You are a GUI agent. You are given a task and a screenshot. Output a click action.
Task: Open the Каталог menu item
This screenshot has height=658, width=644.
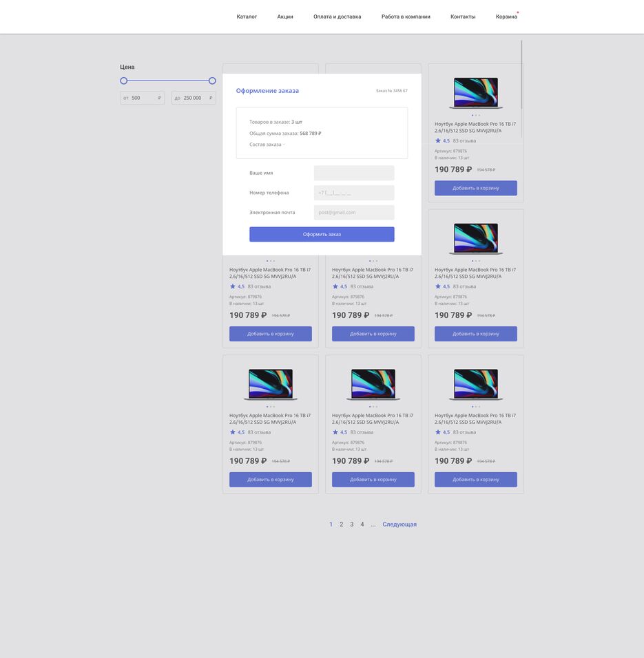[247, 17]
